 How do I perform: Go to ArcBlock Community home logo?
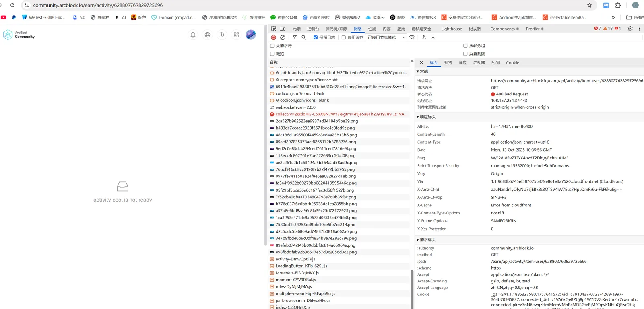pos(19,35)
